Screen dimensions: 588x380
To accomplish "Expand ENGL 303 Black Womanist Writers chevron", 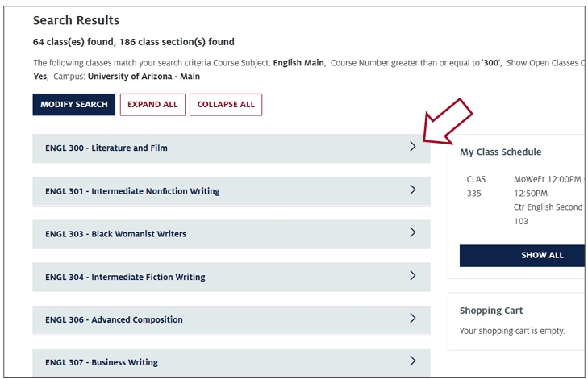I will click(x=412, y=232).
